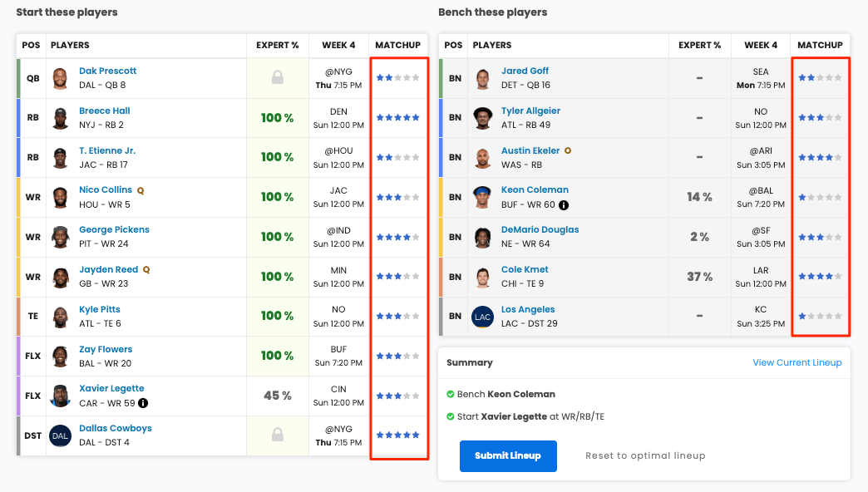Screen dimensions: 868x492
Task: Click Reset to optimal lineup
Action: click(x=645, y=455)
